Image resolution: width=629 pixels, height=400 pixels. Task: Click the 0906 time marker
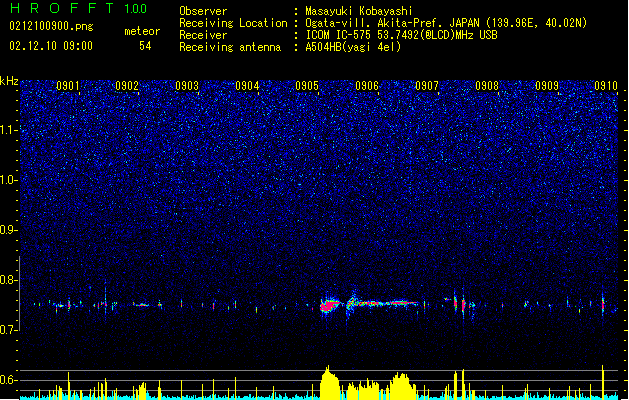tap(367, 86)
